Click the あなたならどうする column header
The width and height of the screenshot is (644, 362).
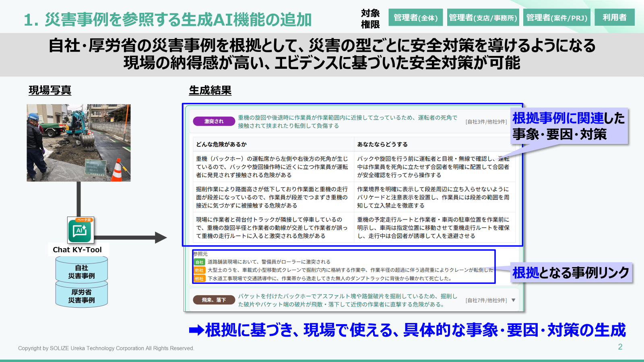click(x=382, y=144)
